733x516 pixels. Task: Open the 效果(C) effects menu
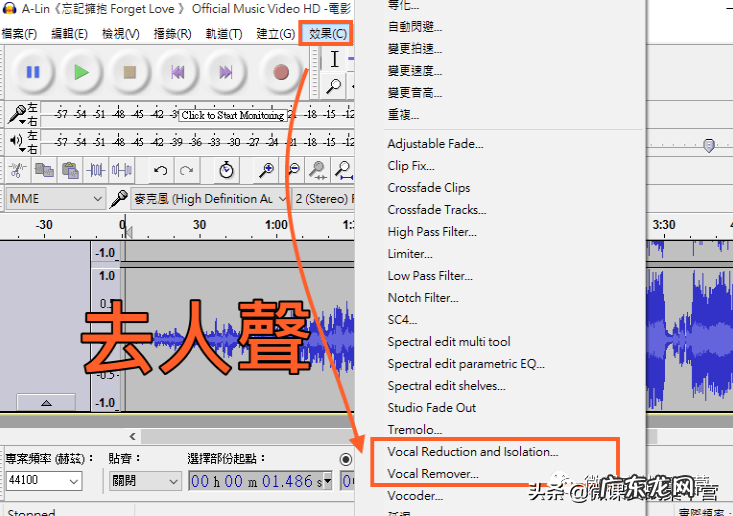327,34
